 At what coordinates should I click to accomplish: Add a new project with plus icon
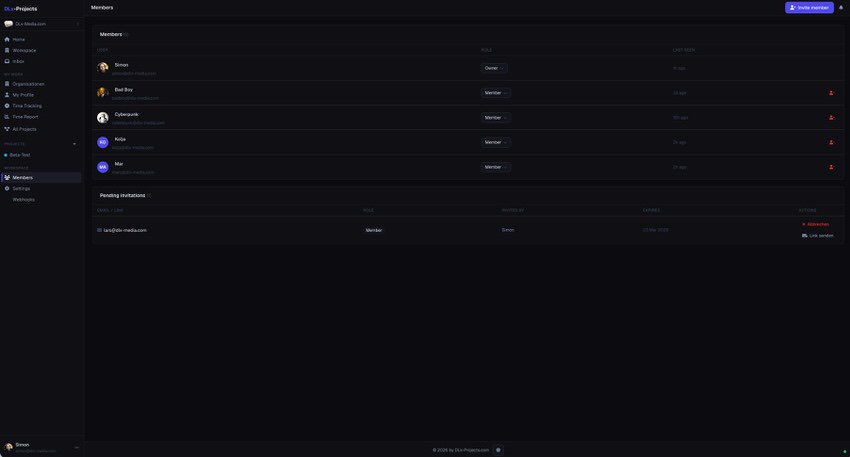pos(74,144)
